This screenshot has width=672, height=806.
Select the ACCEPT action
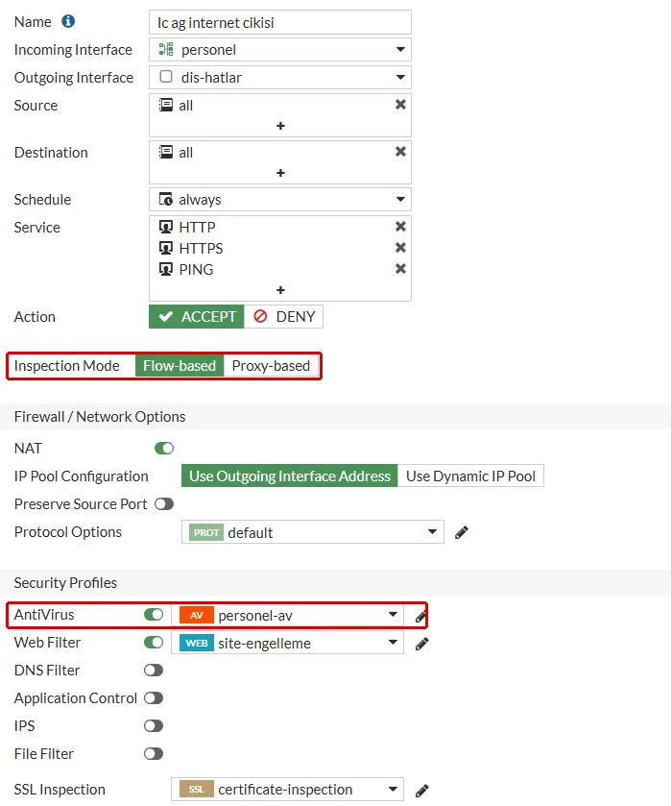[196, 317]
